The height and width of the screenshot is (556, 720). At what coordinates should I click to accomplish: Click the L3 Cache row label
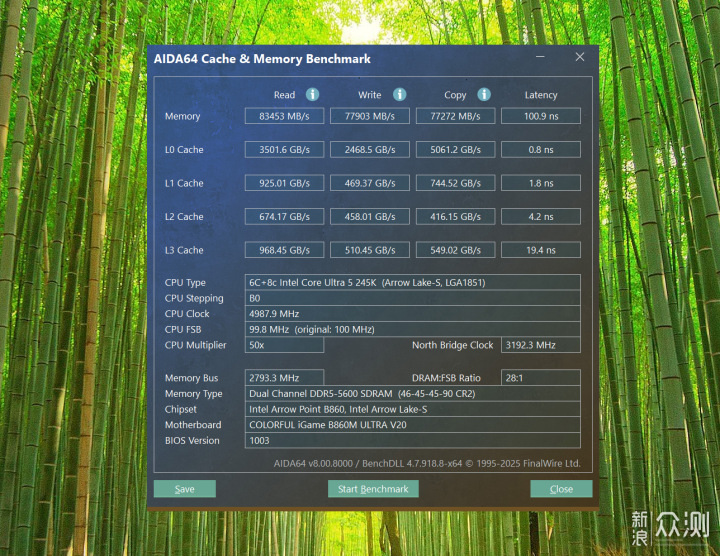(184, 250)
